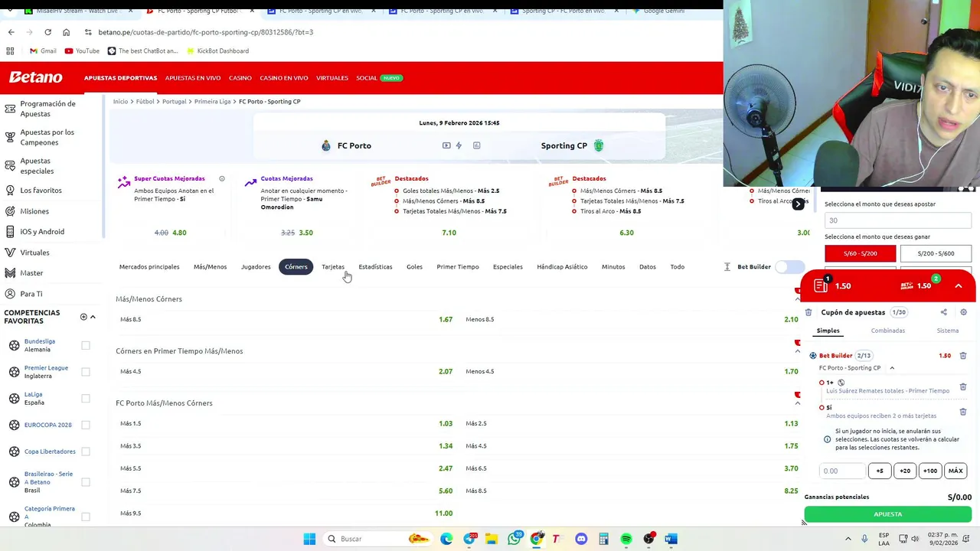Click the green APUESTA button
The image size is (980, 551).
click(887, 514)
